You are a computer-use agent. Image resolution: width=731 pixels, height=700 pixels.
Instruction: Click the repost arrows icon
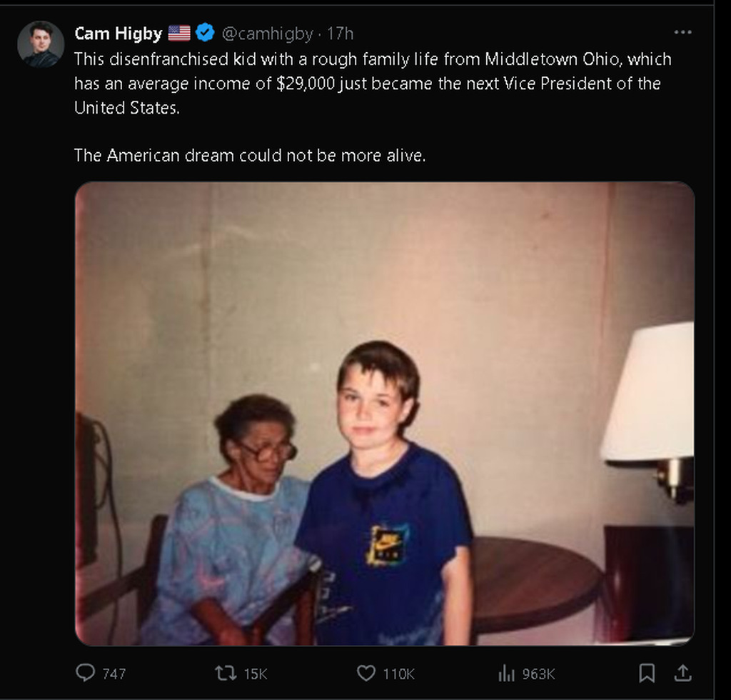224,673
